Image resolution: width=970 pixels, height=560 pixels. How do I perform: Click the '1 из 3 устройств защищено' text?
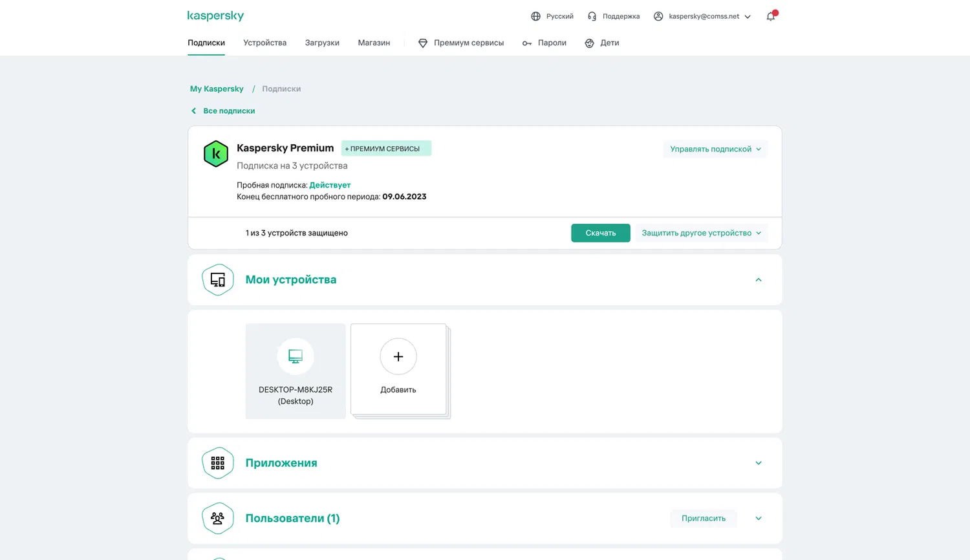297,233
